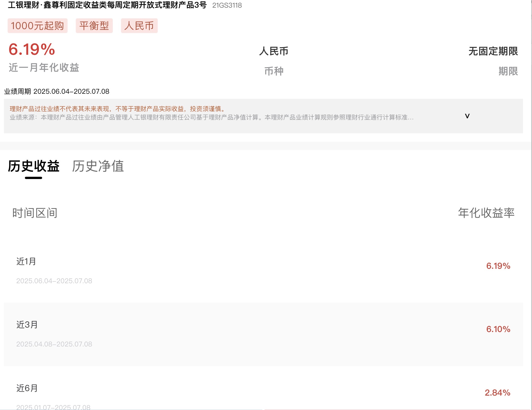The width and height of the screenshot is (532, 410).
Task: Select the 1000元起购 tag
Action: pyautogui.click(x=38, y=26)
